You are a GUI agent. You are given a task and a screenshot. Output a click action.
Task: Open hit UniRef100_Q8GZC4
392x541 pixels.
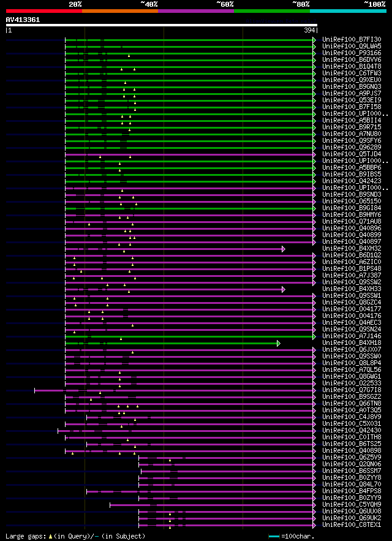coord(352,302)
